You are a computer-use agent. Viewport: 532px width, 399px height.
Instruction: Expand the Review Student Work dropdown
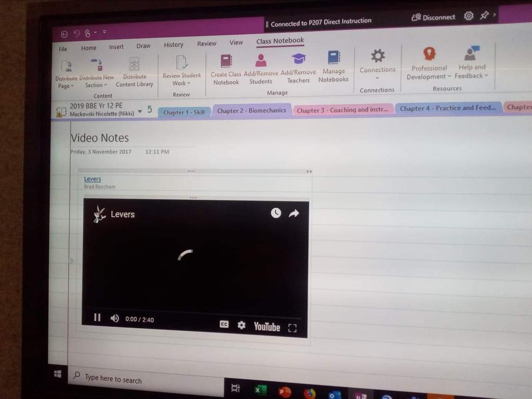pos(189,83)
